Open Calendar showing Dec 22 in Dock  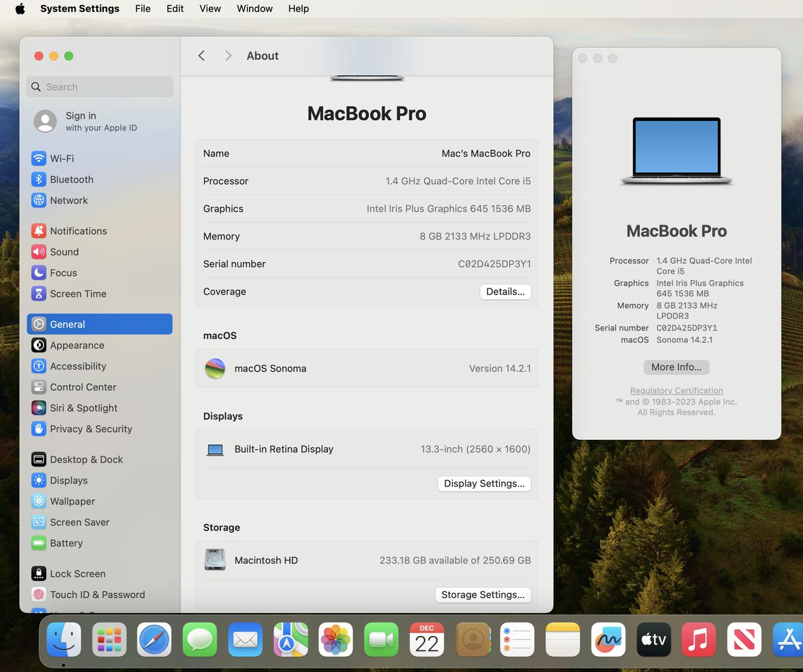(x=427, y=640)
